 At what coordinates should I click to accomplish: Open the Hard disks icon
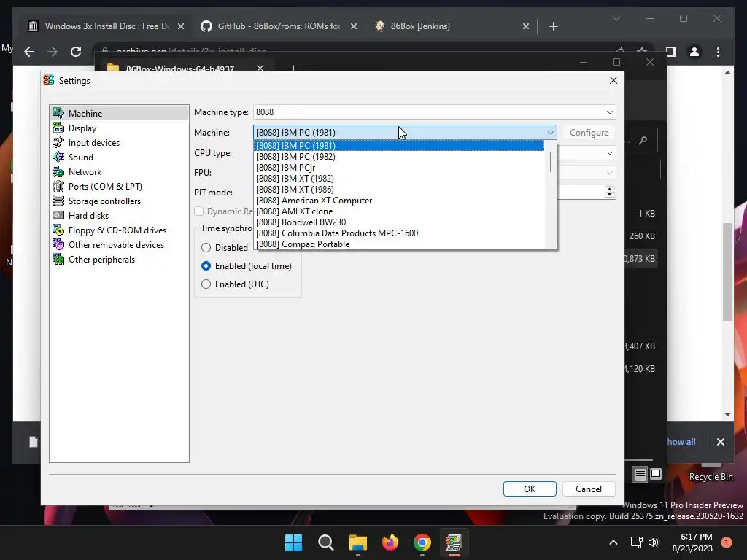[x=58, y=215]
